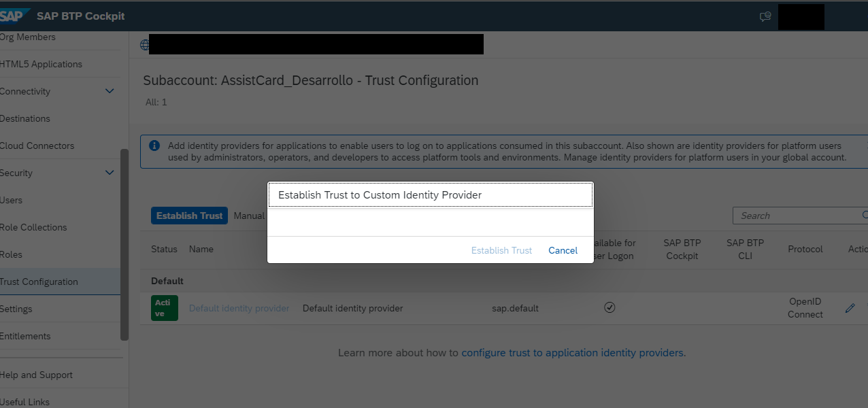The image size is (868, 408).
Task: Click Cancel in the dialog
Action: pyautogui.click(x=563, y=250)
